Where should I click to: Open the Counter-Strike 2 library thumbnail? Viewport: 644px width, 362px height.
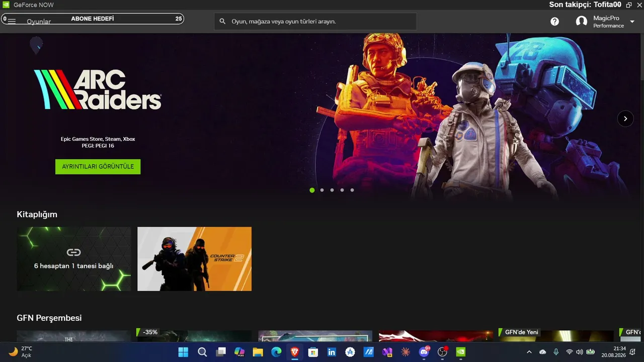pos(194,258)
